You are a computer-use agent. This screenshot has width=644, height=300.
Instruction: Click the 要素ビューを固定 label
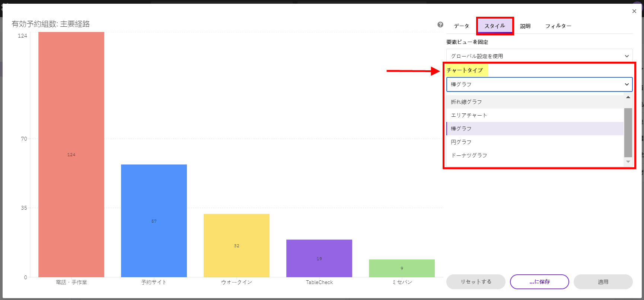(x=467, y=42)
